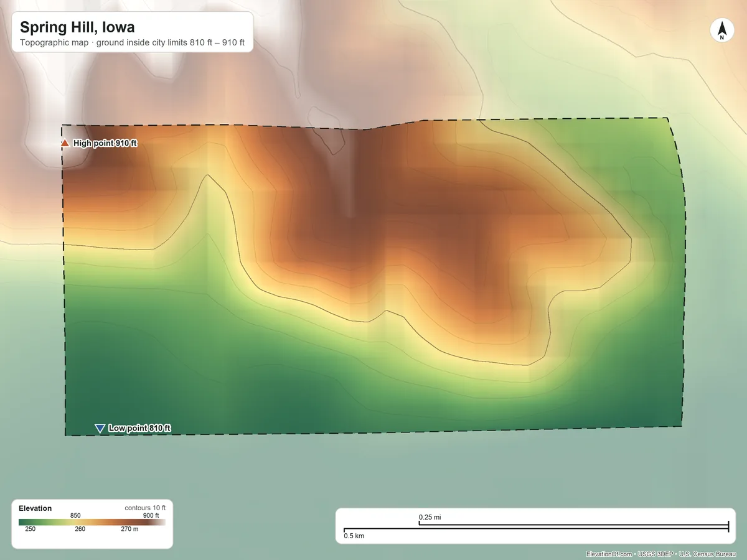Click the high point red triangle marker
This screenshot has height=560, width=747.
65,144
